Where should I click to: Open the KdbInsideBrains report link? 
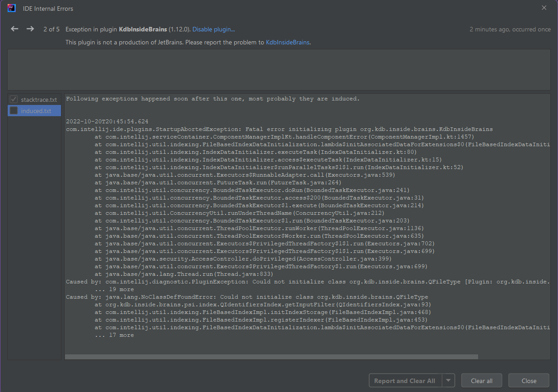click(x=288, y=43)
